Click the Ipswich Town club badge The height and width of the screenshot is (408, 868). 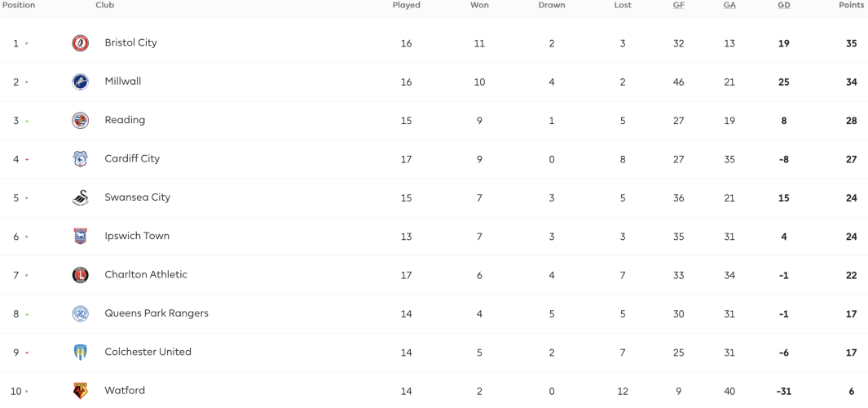(x=80, y=237)
